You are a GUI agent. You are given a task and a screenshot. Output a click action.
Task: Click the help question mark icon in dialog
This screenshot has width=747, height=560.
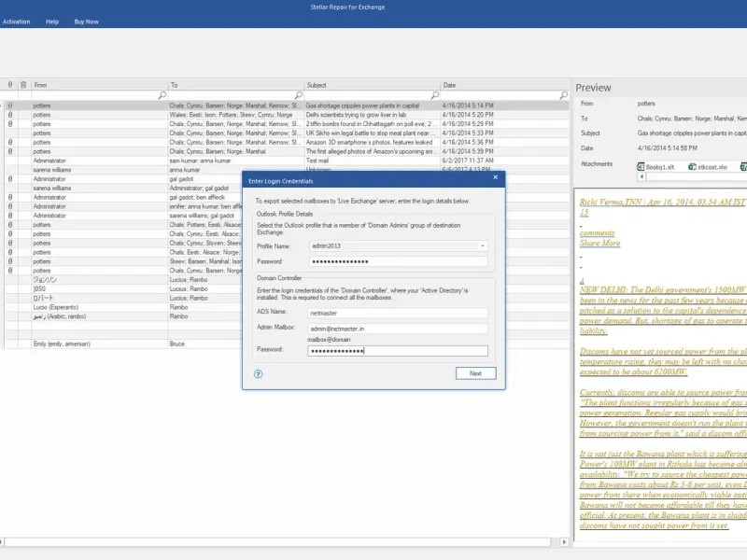pyautogui.click(x=259, y=374)
